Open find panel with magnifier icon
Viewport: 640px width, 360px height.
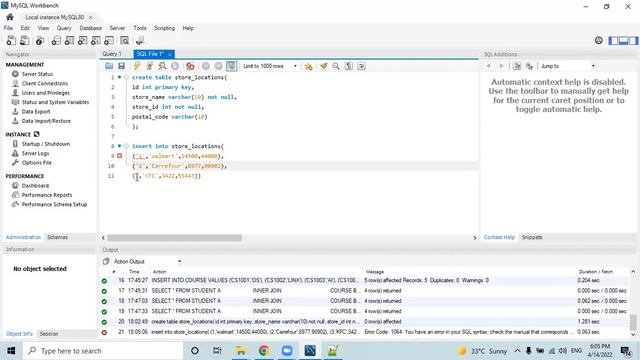(x=336, y=66)
